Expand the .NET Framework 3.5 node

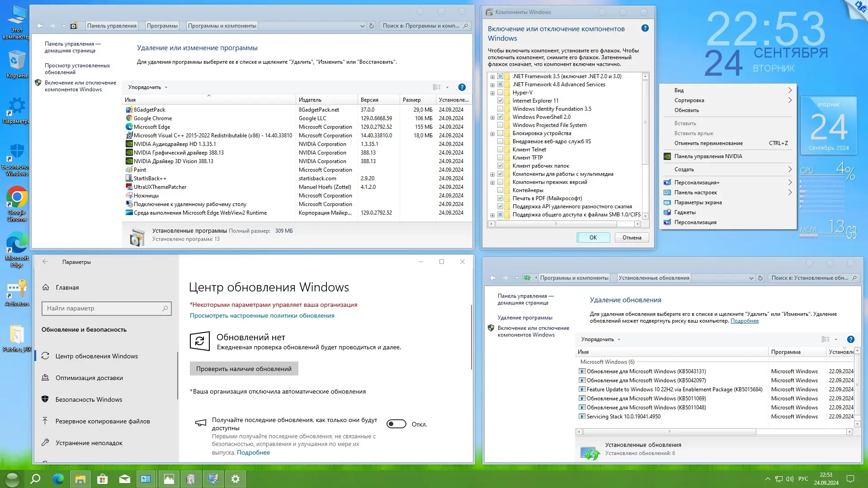(492, 76)
